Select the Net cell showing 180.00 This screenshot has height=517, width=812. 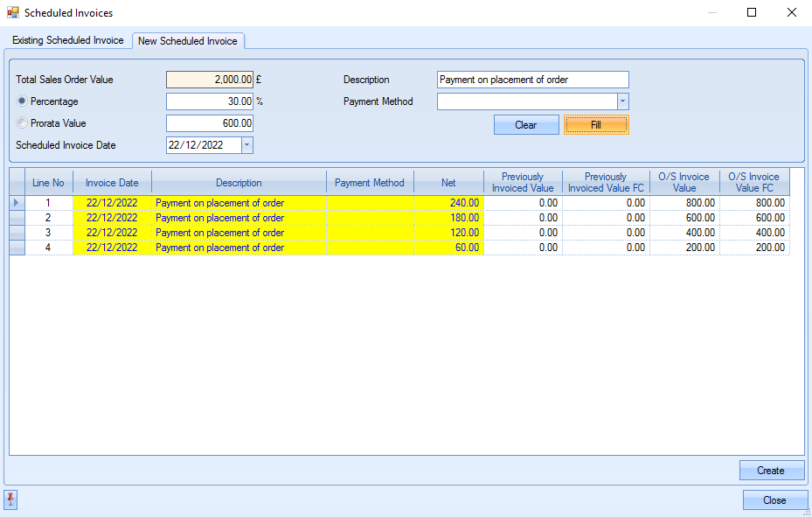pos(448,218)
